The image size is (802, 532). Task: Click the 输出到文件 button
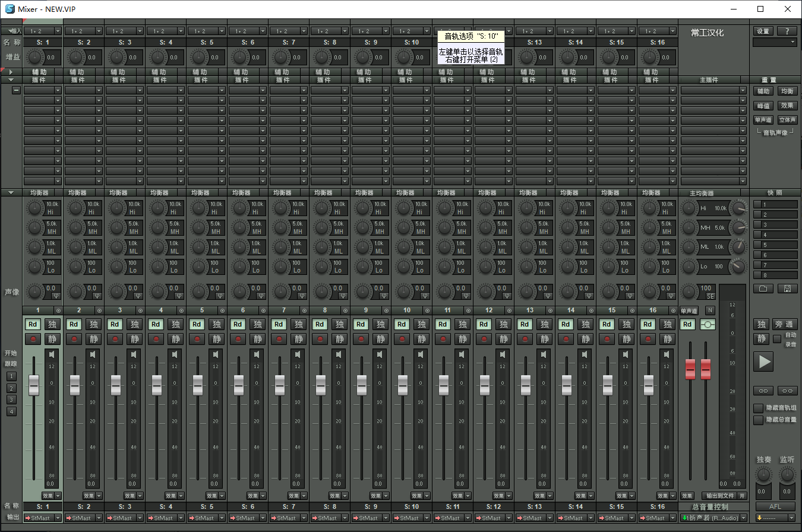click(x=719, y=496)
